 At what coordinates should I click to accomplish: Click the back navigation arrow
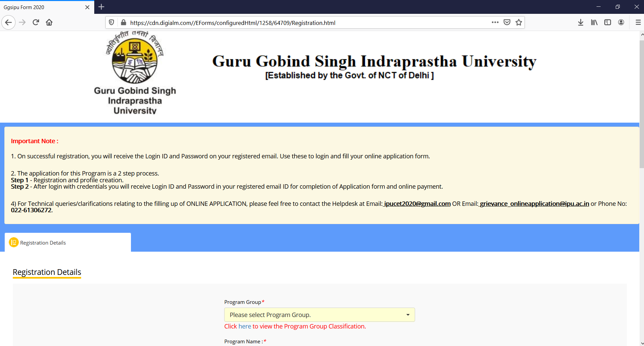[x=8, y=22]
